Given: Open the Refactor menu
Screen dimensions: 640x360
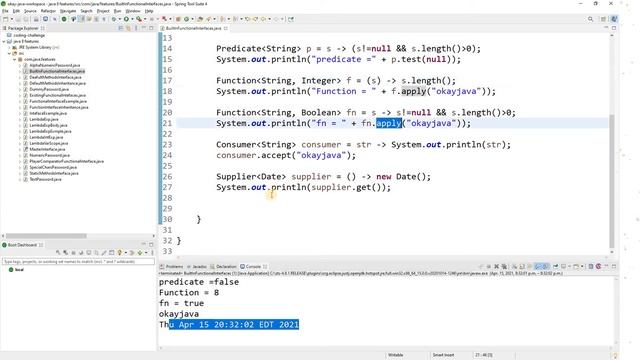Looking at the screenshot, I should (48, 11).
